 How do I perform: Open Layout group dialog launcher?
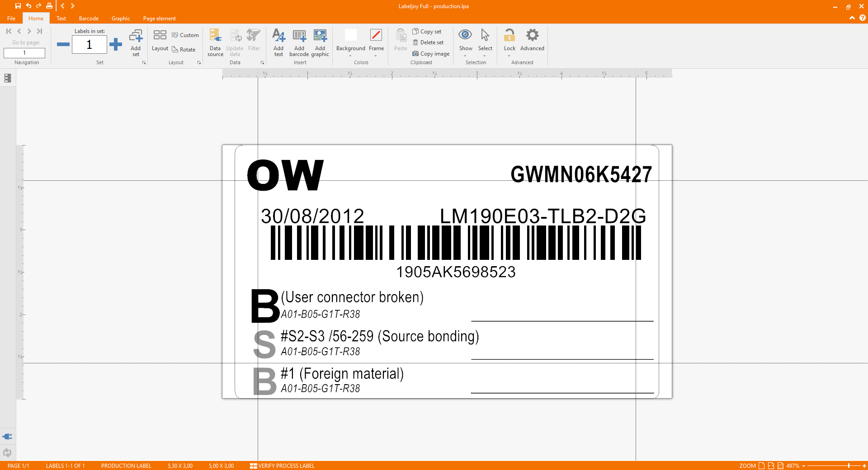[199, 63]
